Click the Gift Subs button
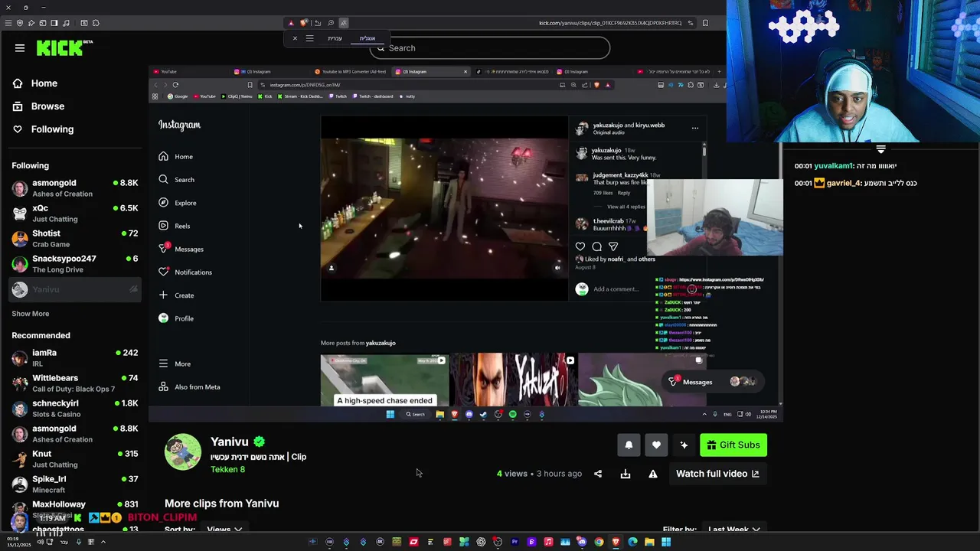 (733, 445)
